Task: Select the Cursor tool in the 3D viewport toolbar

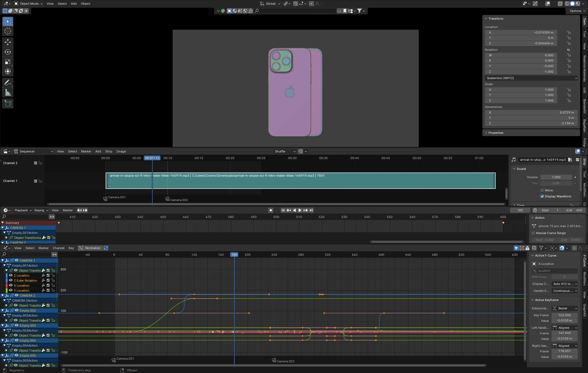Action: coord(8,31)
